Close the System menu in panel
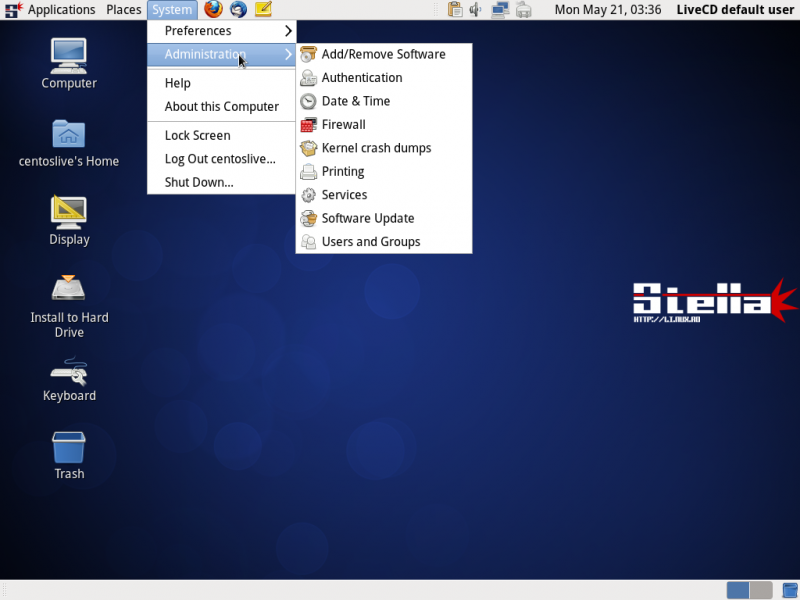This screenshot has width=800, height=600. coord(172,9)
